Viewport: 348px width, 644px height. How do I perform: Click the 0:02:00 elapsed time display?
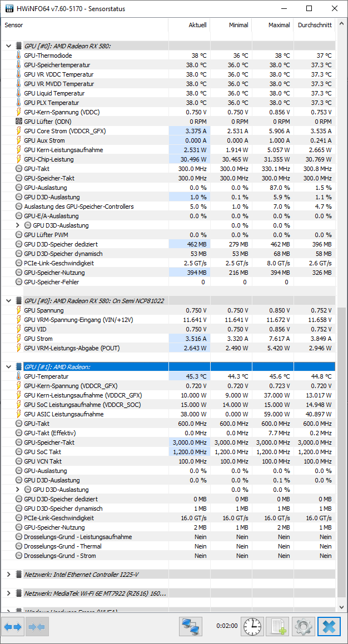[x=227, y=626]
